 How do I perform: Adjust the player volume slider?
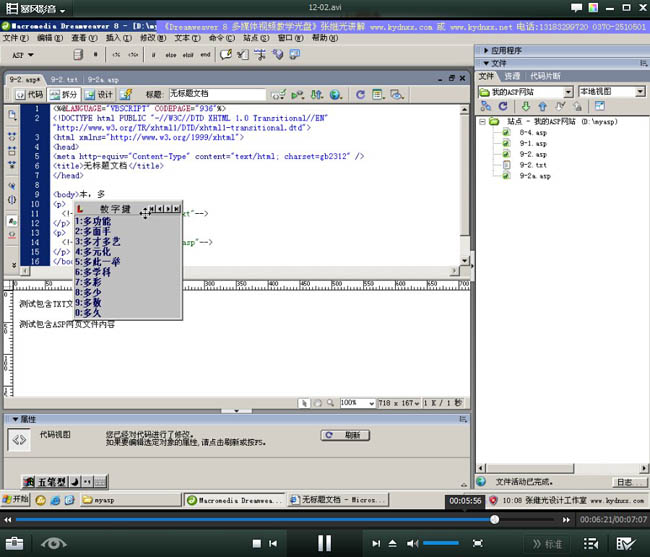coord(441,543)
